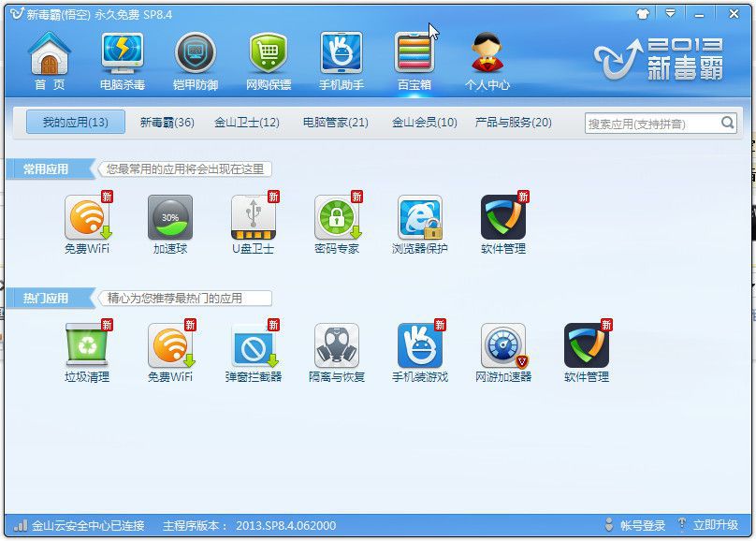Launch 软件管理 under 热门应用
Image resolution: width=756 pixels, height=541 pixels.
587,351
